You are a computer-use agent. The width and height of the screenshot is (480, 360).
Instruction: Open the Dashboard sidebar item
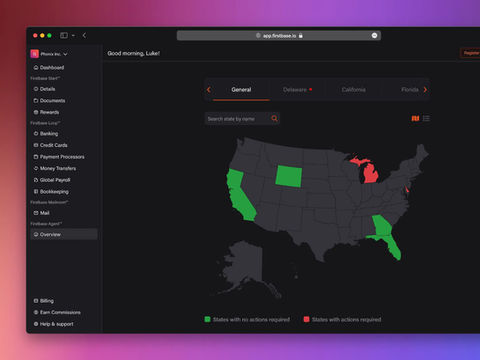[x=49, y=67]
